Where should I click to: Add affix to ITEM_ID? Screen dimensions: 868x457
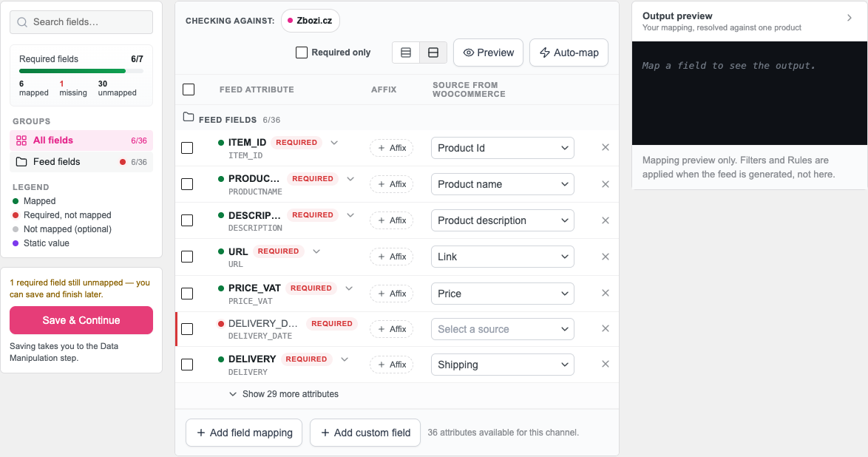pos(391,148)
